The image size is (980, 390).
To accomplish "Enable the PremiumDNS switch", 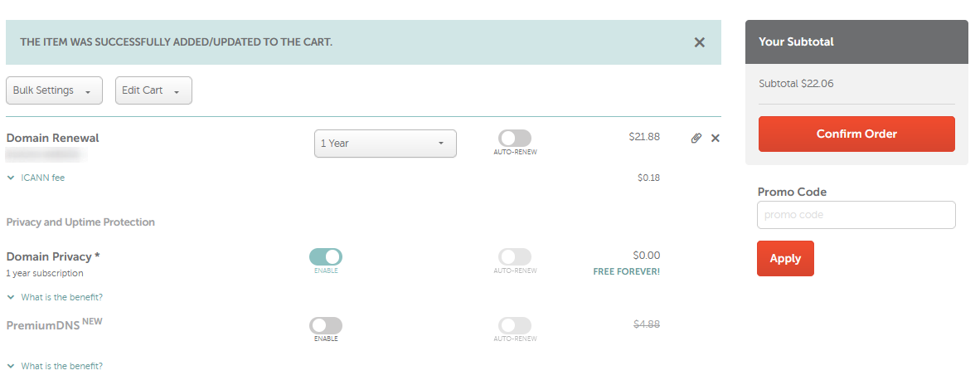I will pos(326,325).
